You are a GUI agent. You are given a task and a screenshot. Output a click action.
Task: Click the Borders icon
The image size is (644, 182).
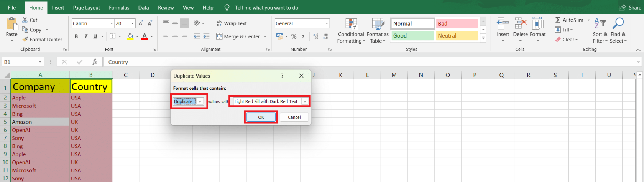(112, 36)
